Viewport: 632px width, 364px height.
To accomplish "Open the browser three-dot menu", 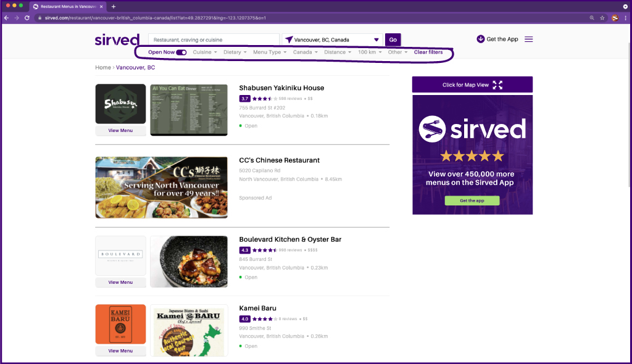I will [x=626, y=18].
